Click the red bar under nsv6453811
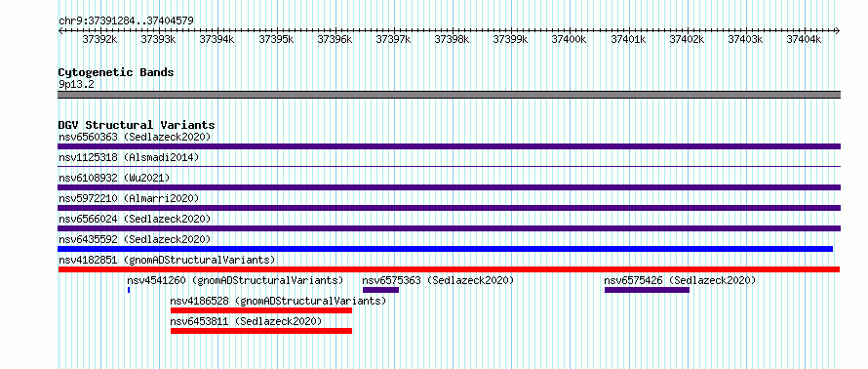868x369 pixels. click(261, 331)
